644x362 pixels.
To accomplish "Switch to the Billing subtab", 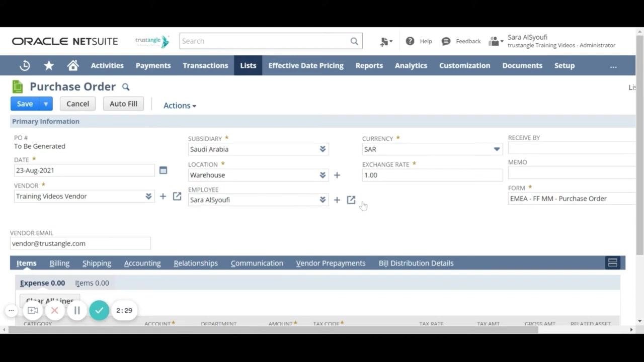I will [x=59, y=263].
